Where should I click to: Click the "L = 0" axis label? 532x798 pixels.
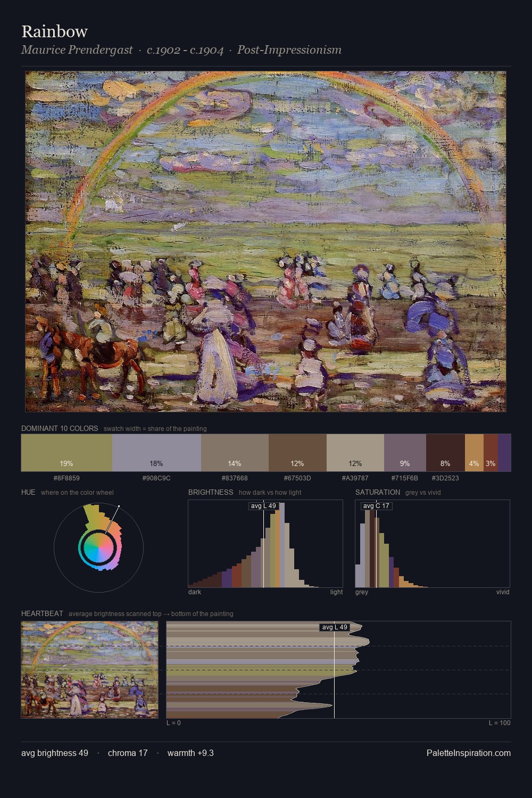[173, 723]
